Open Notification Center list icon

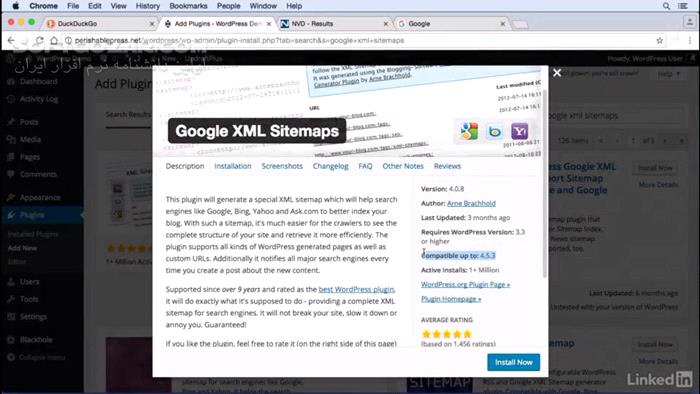coord(683,6)
